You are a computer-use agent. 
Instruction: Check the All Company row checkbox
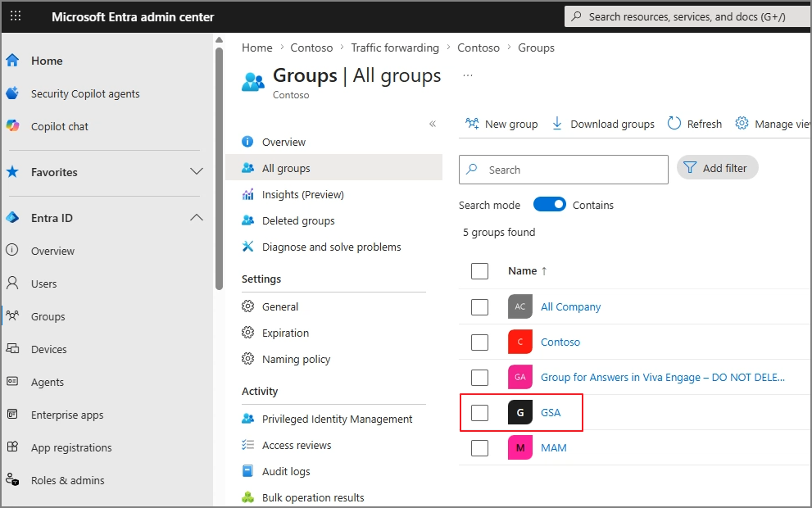479,306
